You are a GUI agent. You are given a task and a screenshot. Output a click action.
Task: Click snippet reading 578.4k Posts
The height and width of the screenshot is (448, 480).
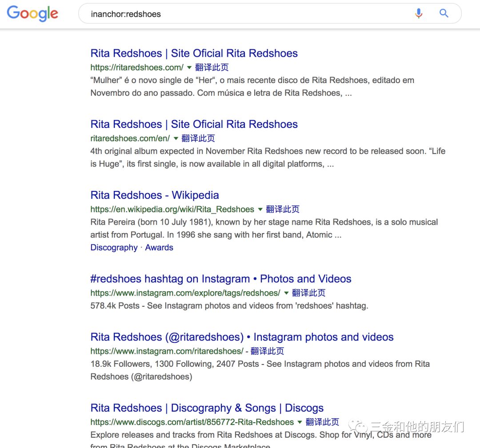click(229, 306)
